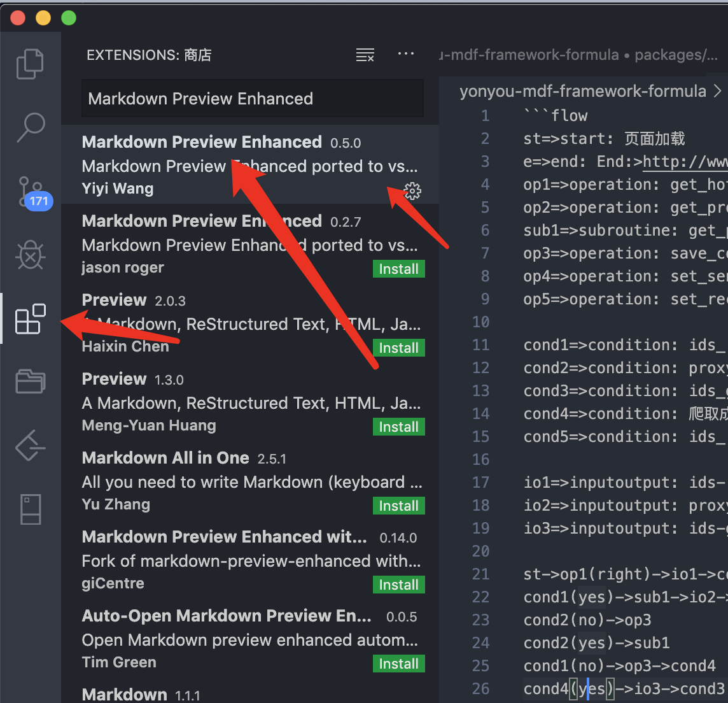Select Markdown Preview Enhanced 0.5.0 extension
Image resolution: width=728 pixels, height=703 pixels.
point(250,164)
